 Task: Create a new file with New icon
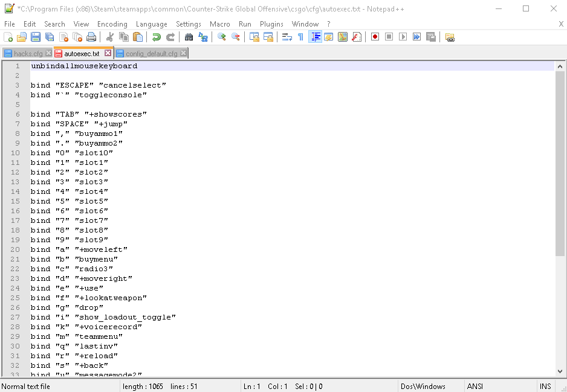8,37
